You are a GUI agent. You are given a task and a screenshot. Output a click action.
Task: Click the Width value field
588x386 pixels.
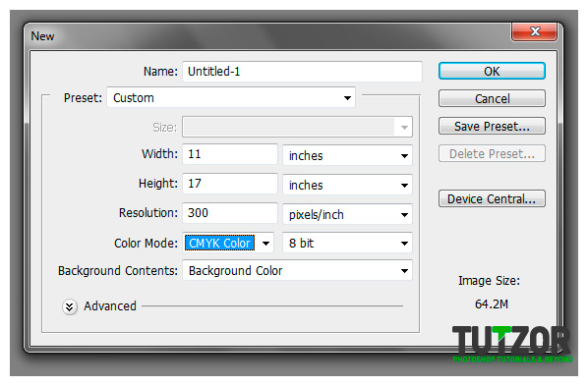230,154
